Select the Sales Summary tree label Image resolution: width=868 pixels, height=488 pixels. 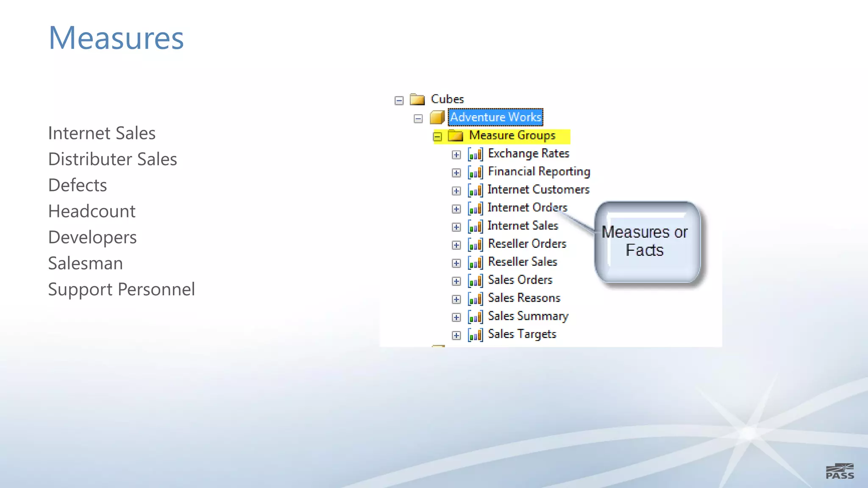(x=528, y=316)
